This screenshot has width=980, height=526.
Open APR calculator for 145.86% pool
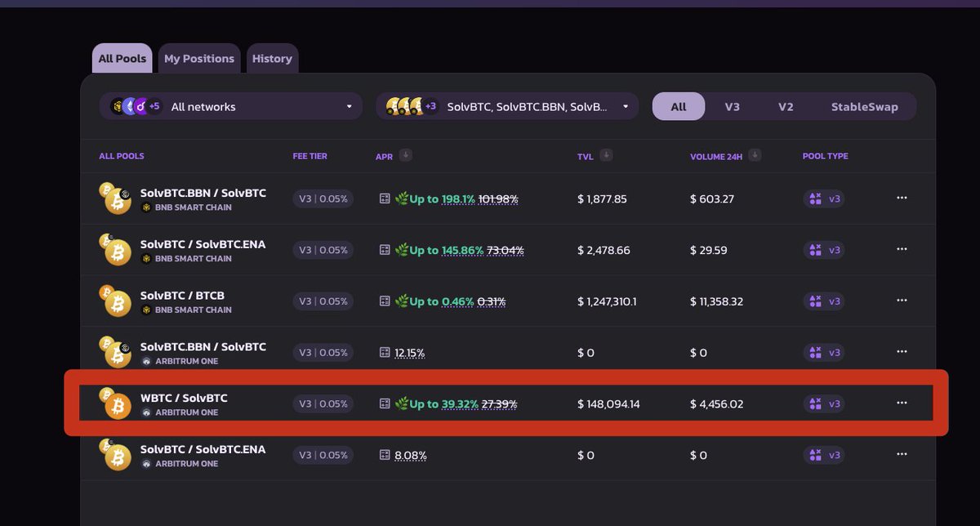(x=385, y=250)
